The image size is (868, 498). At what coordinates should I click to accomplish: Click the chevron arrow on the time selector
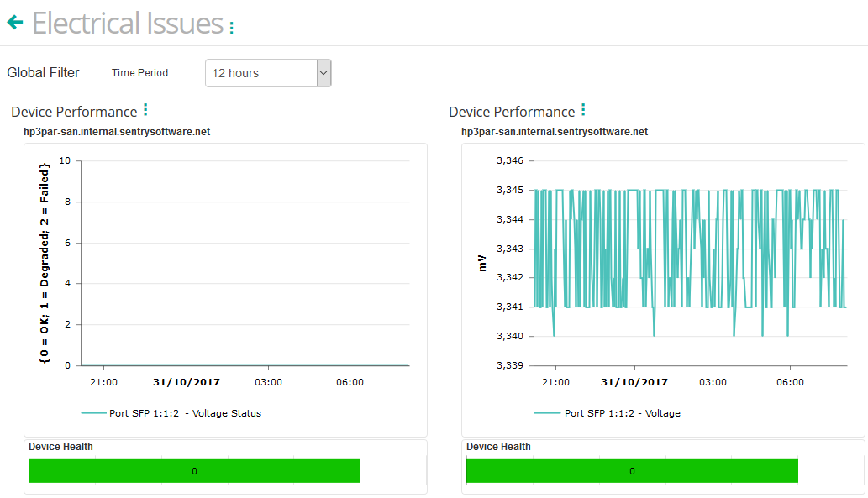click(x=323, y=73)
